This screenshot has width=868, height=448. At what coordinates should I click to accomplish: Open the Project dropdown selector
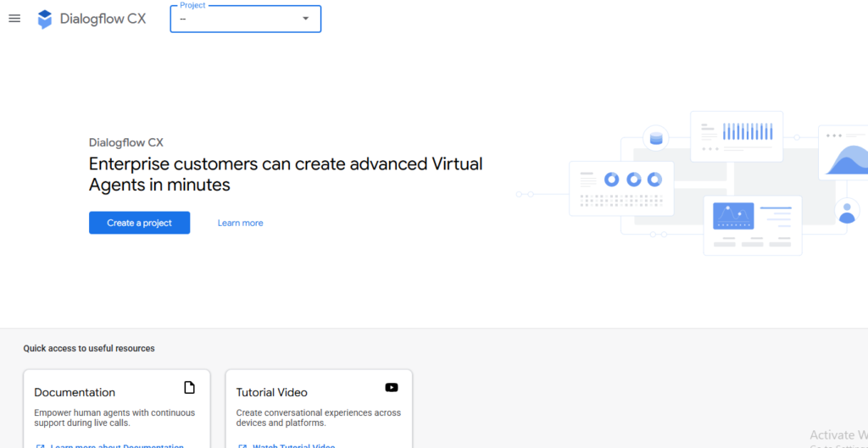[245, 19]
